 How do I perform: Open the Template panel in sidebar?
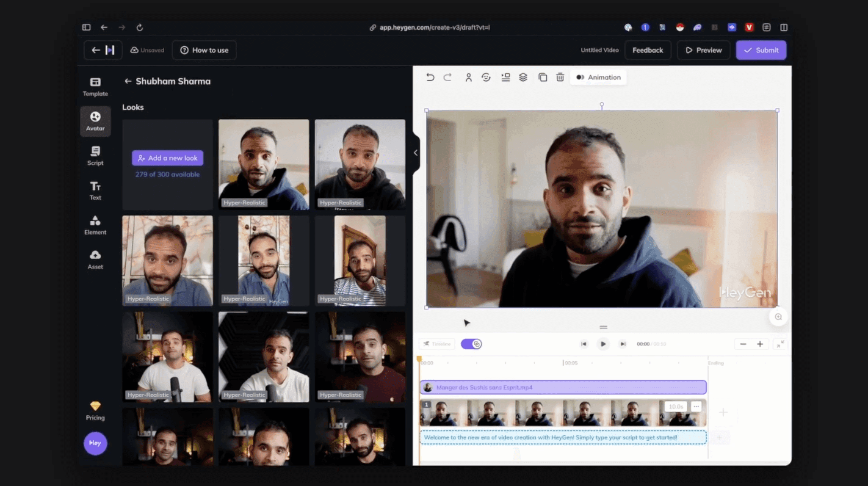click(95, 86)
